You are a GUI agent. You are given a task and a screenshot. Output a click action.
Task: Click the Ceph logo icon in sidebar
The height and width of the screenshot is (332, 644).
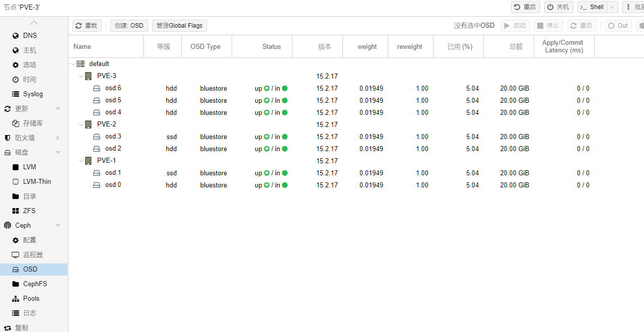[x=8, y=226]
